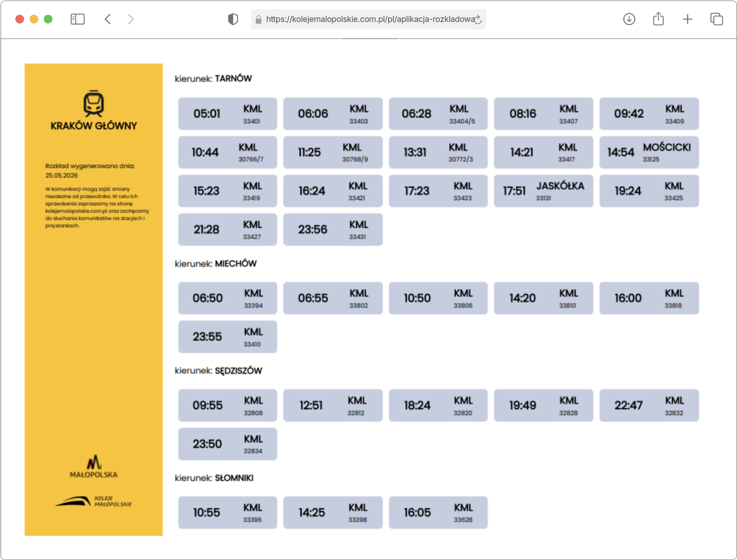Screen dimensions: 737x560
Task: Click the kierunek: TARNÓW heading
Action: point(213,79)
